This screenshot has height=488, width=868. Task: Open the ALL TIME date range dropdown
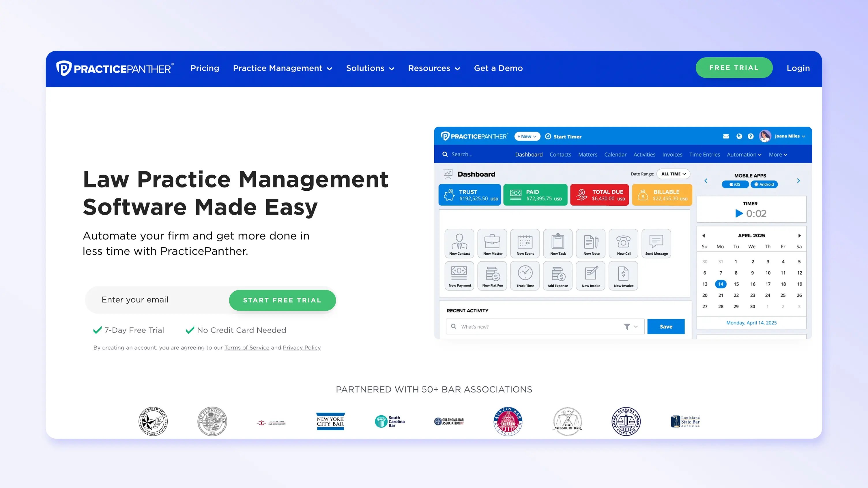click(x=673, y=174)
